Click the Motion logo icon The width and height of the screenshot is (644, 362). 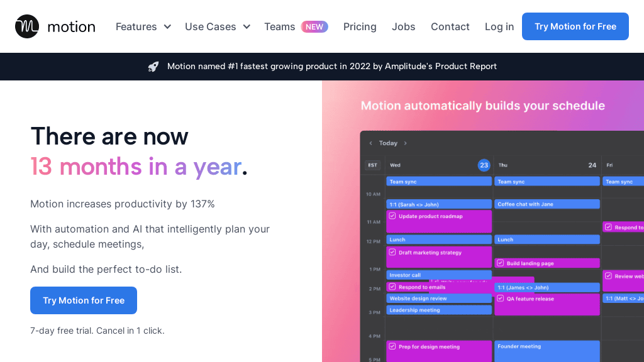click(x=26, y=26)
